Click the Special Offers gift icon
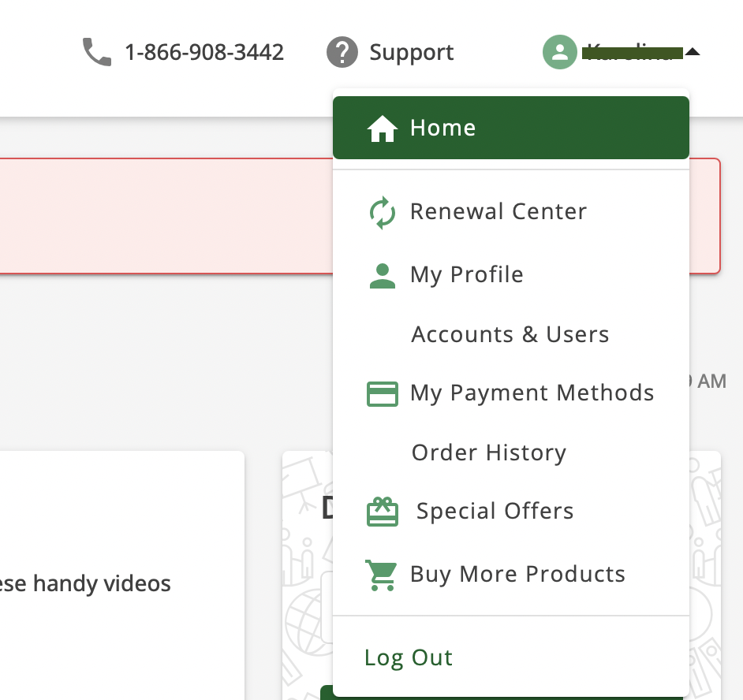Screen dimensions: 743x700 click(382, 511)
